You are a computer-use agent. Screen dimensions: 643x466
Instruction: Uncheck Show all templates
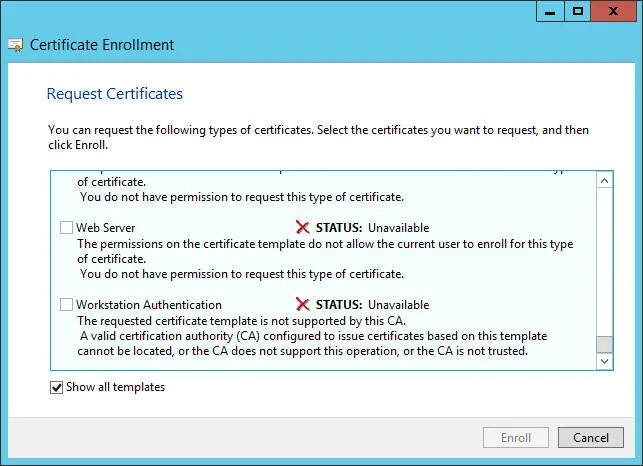(x=57, y=387)
